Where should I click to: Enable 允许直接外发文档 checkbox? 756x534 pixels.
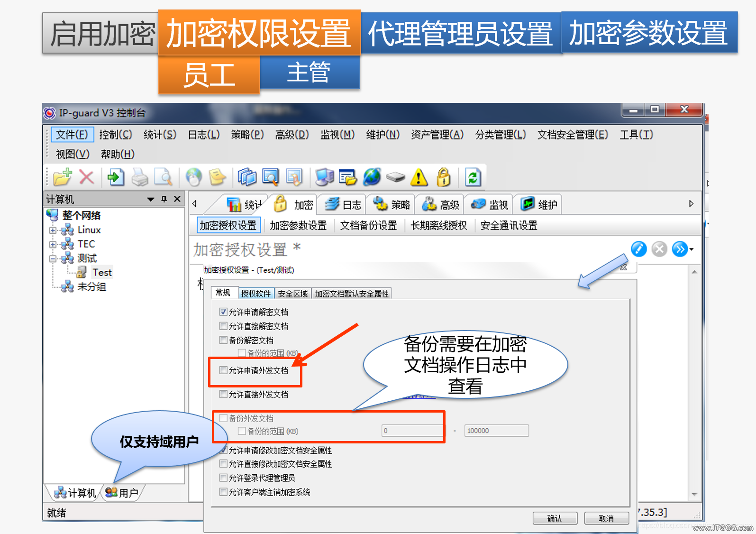click(x=223, y=394)
